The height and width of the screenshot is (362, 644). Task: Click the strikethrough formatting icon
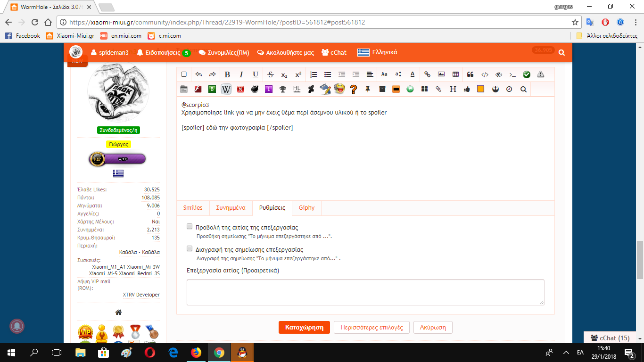(270, 74)
